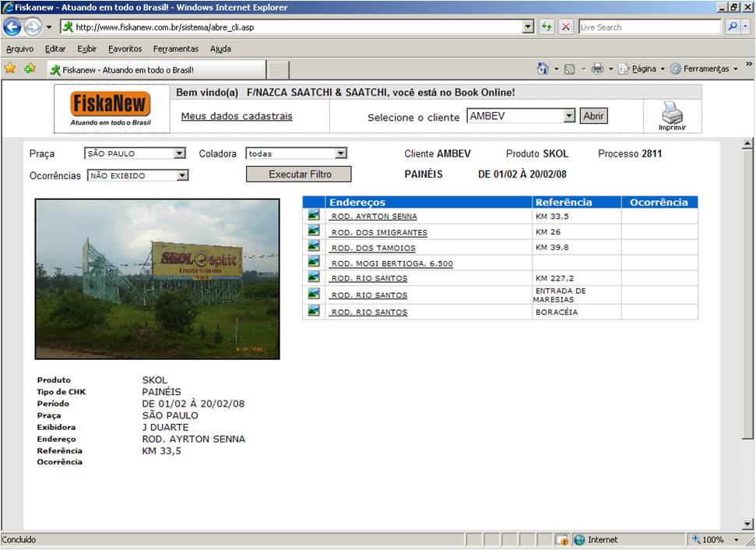
Task: Click the security shield status bar icon
Action: click(561, 540)
